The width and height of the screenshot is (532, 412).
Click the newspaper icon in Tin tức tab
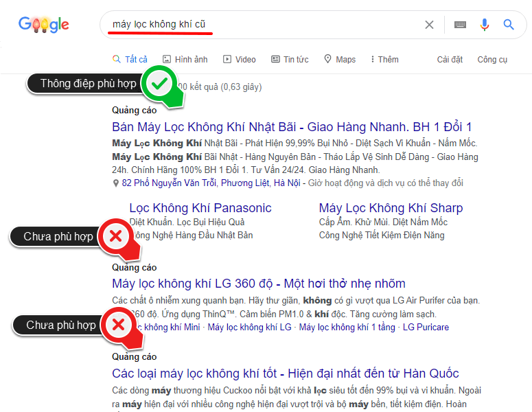(275, 59)
